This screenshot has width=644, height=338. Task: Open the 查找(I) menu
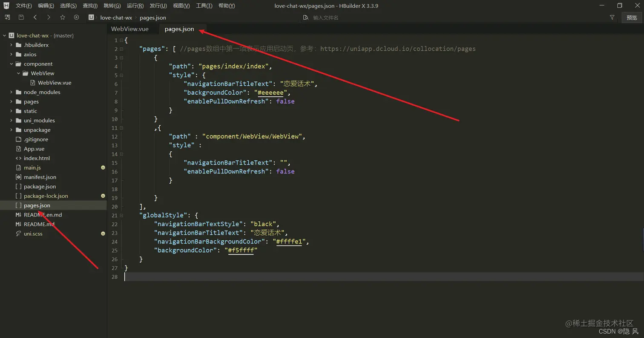(90, 6)
